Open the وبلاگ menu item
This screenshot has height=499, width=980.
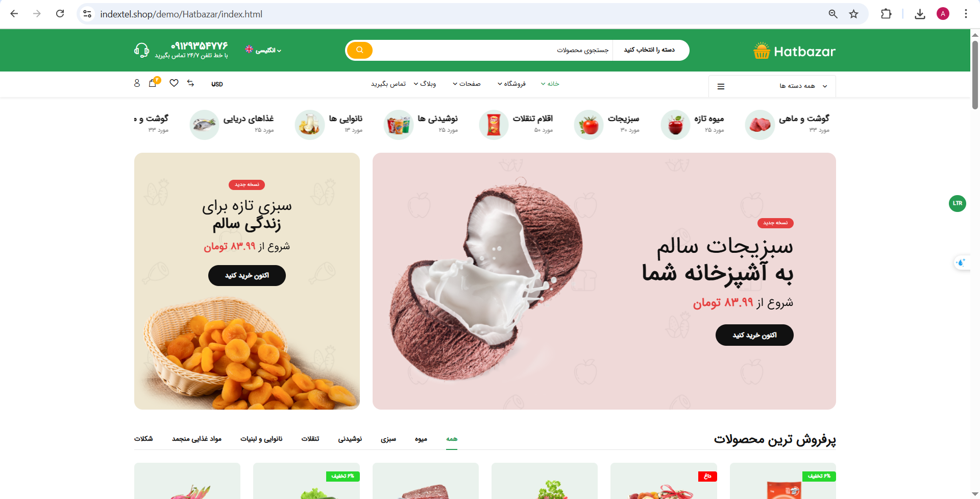(x=425, y=84)
